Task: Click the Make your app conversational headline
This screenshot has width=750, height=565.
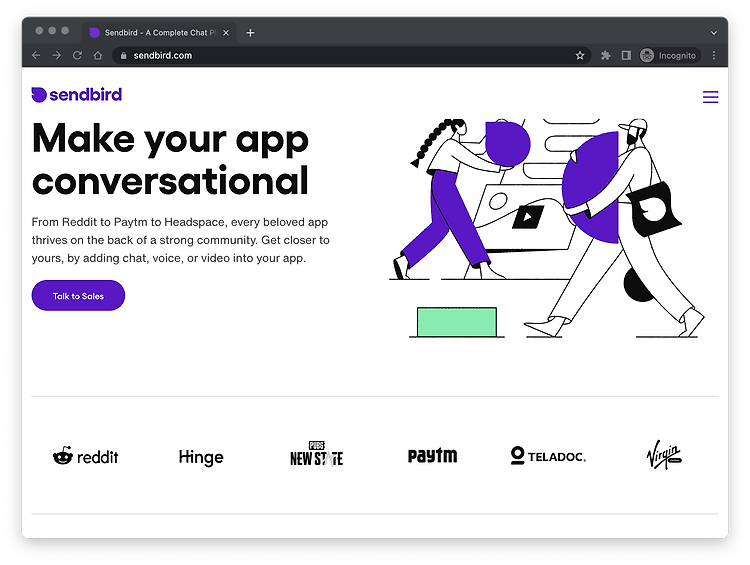Action: coord(170,159)
